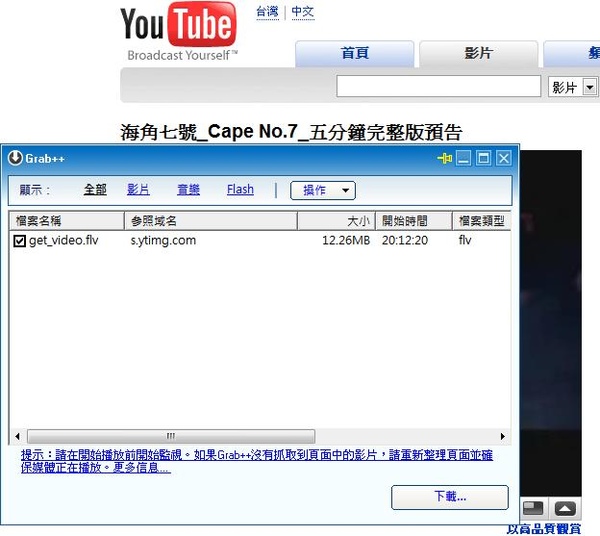Click the horizontal scrollbar thumb
This screenshot has width=600, height=536.
pos(171,436)
